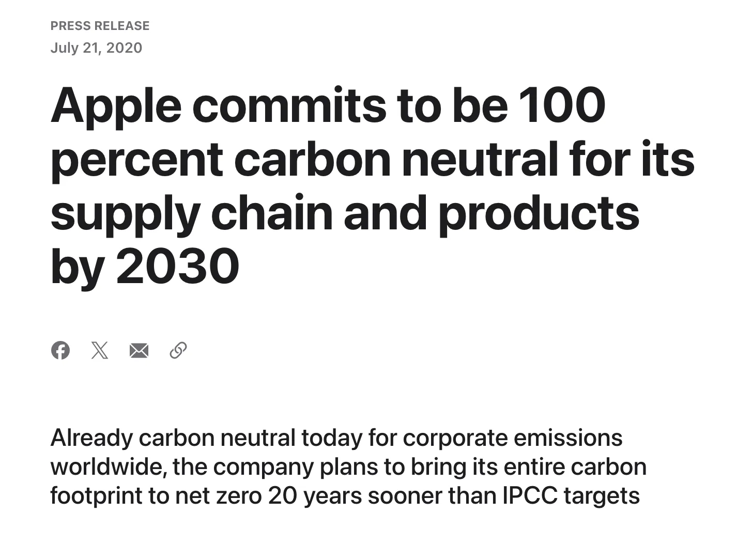Select the X social sharing icon

click(x=100, y=350)
